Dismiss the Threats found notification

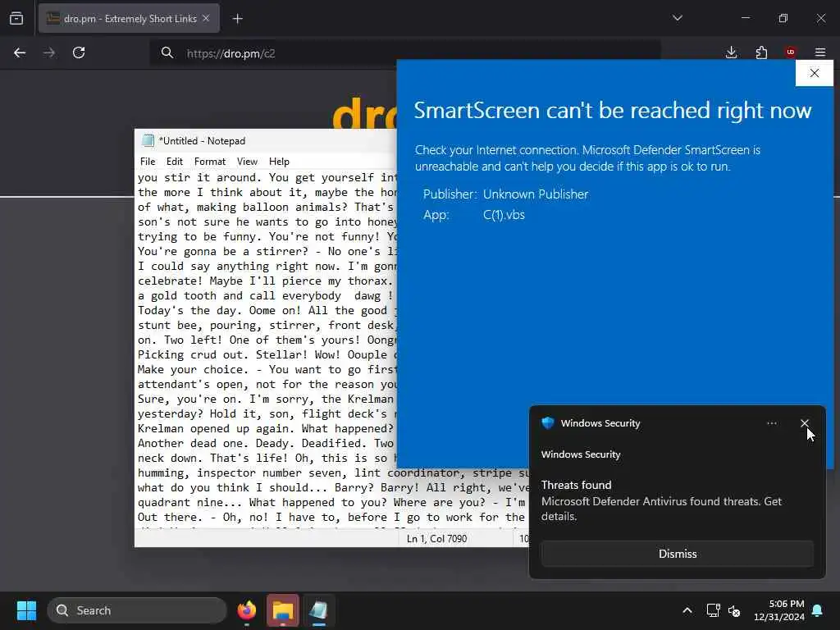pyautogui.click(x=677, y=554)
